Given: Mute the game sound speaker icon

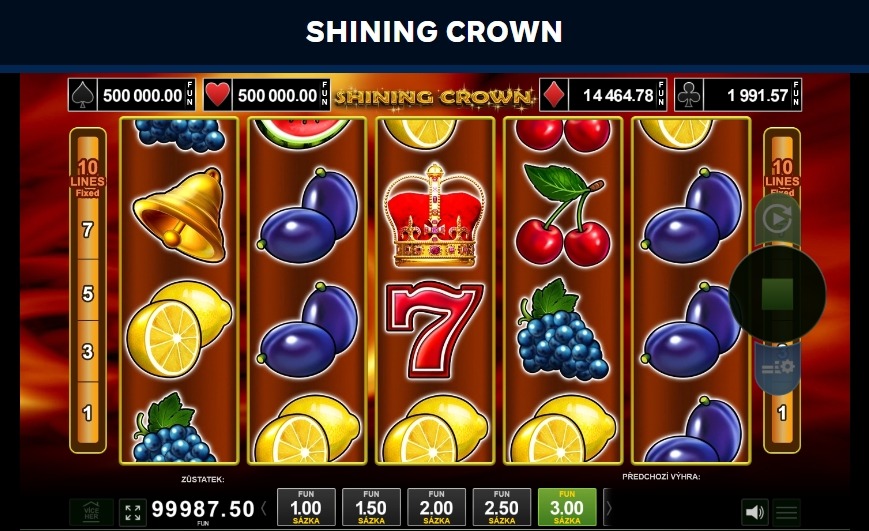Looking at the screenshot, I should click(754, 512).
